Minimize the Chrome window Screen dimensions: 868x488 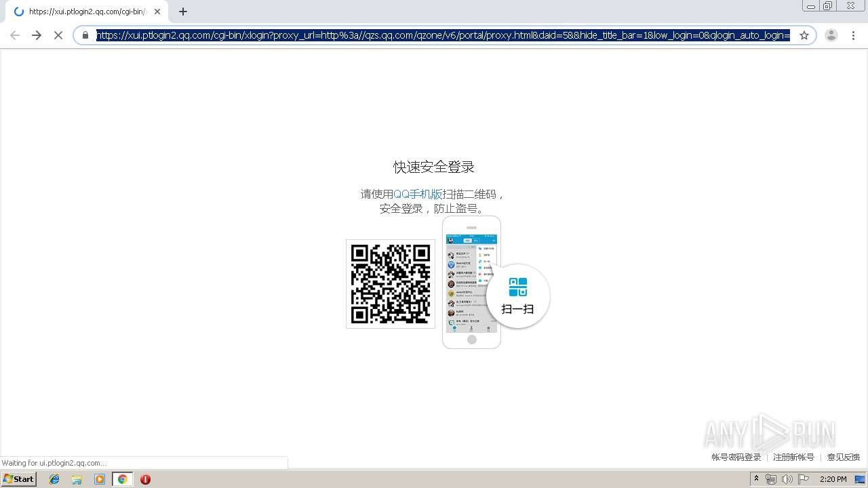pyautogui.click(x=811, y=6)
